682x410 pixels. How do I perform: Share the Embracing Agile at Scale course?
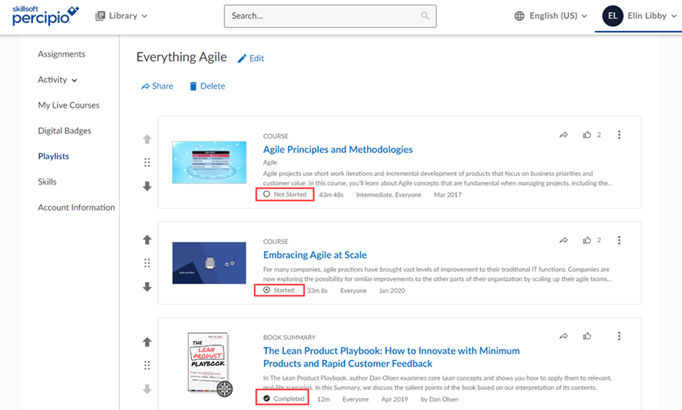click(x=563, y=240)
